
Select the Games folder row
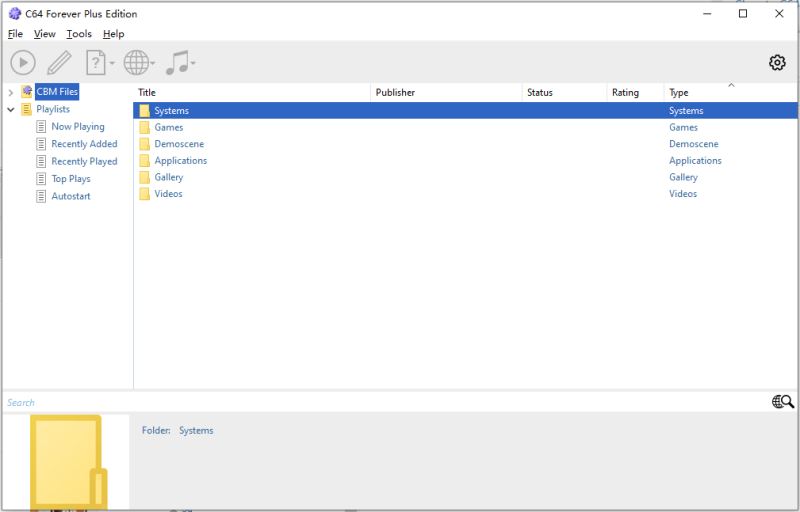click(465, 127)
